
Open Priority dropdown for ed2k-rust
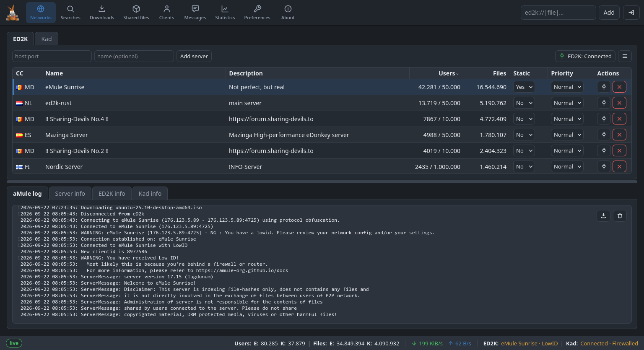pos(567,103)
